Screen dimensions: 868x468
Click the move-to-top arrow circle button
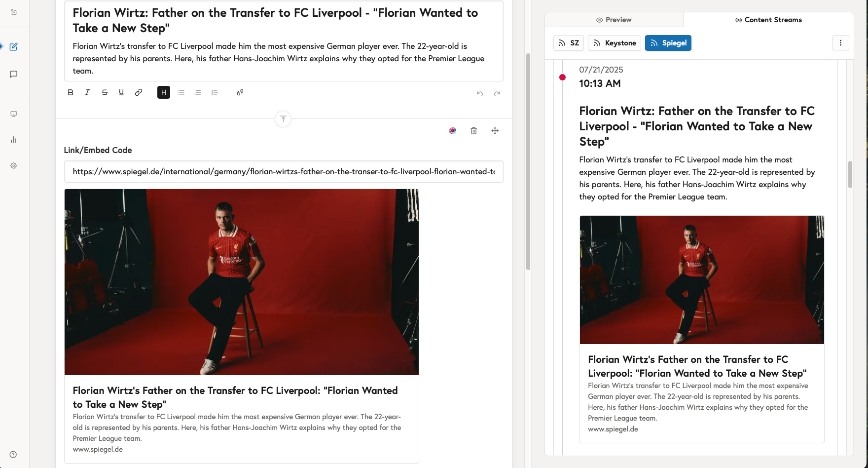click(283, 119)
